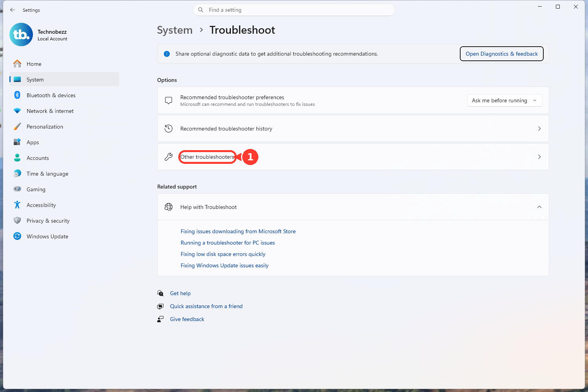Click the back arrow in Settings

pos(13,10)
